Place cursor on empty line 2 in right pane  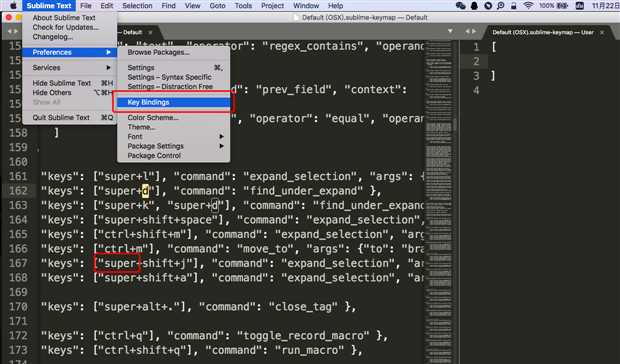[554, 61]
